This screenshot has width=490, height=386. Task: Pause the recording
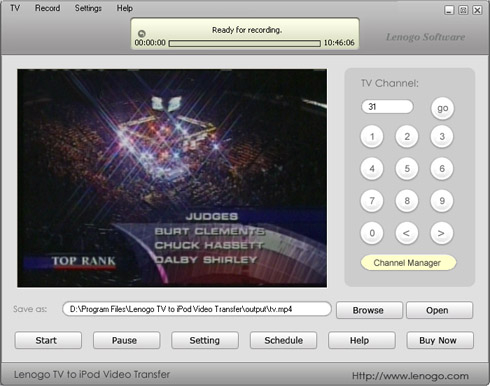[x=127, y=340]
